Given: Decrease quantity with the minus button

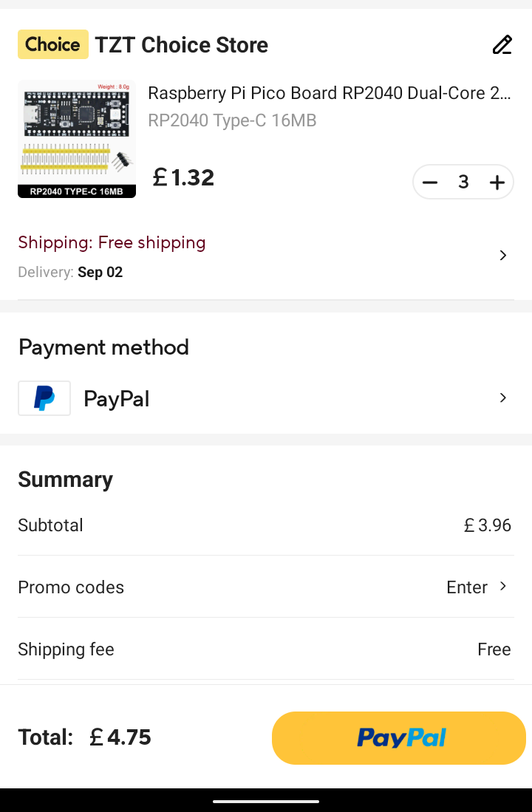Looking at the screenshot, I should pos(430,182).
